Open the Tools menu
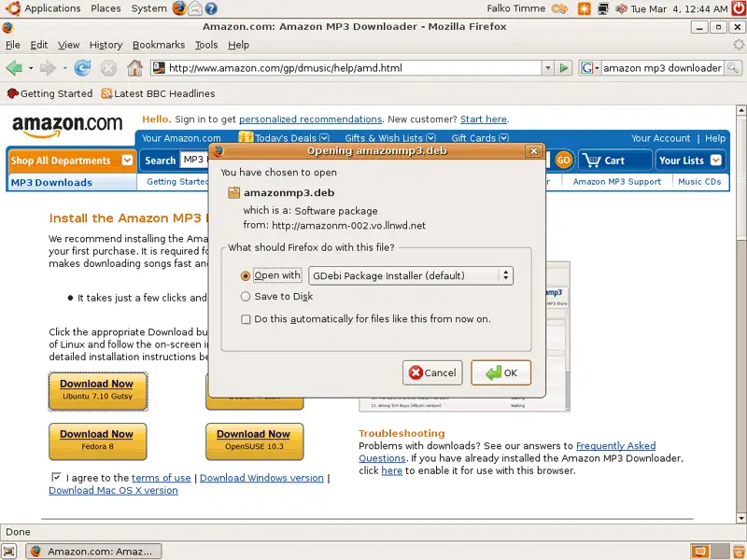This screenshot has width=747, height=560. coord(206,45)
